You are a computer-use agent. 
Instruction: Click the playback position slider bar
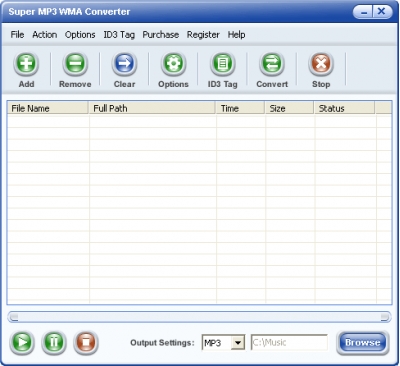click(x=199, y=317)
